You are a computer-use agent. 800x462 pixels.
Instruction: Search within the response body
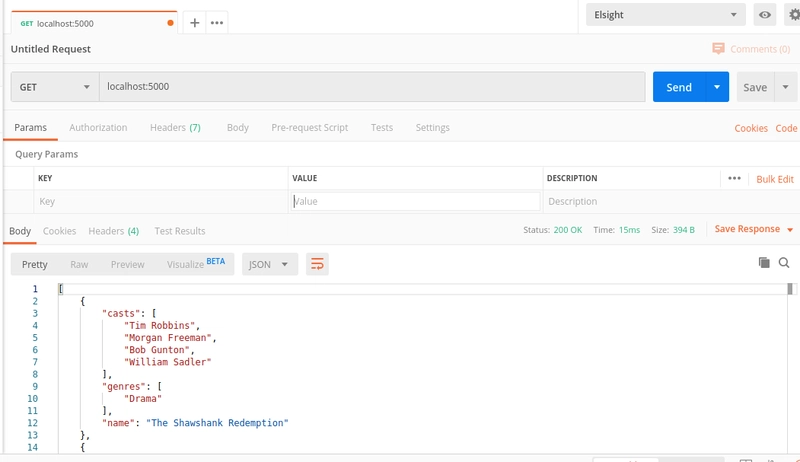coord(784,263)
